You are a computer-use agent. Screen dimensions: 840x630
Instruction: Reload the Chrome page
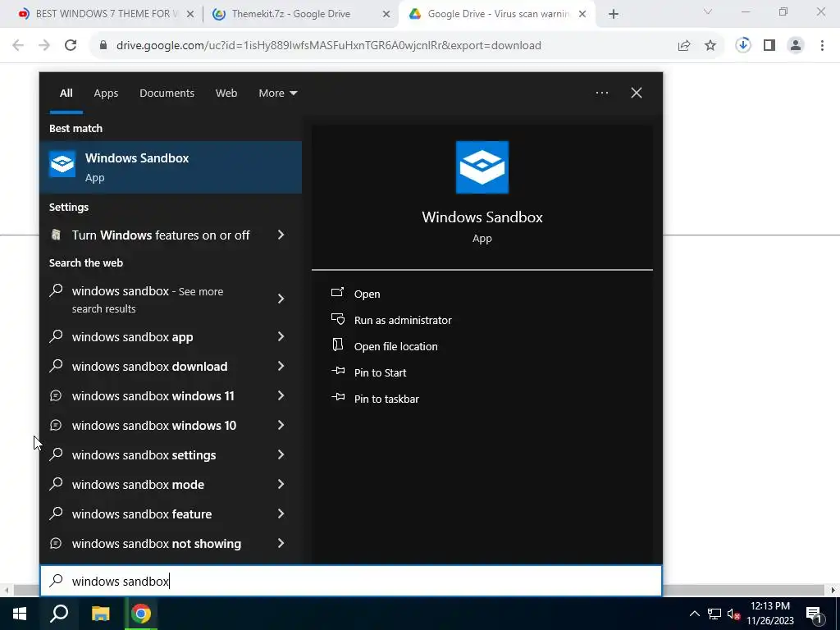coord(71,45)
